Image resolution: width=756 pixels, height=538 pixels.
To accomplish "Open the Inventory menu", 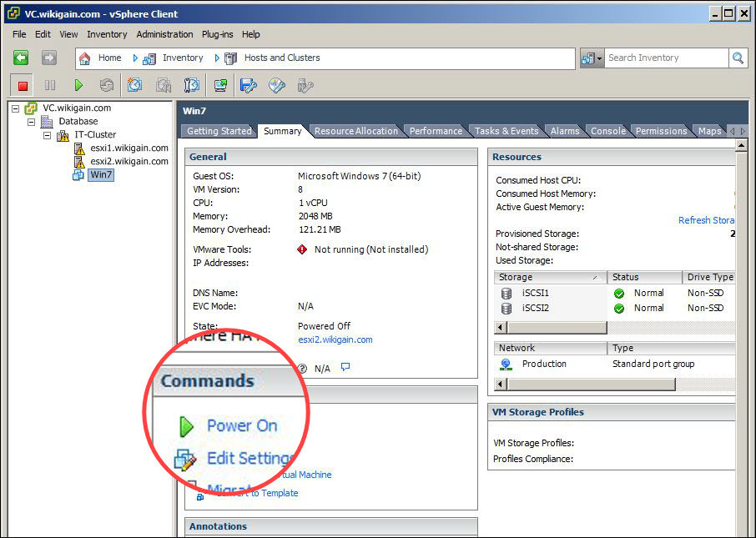I will click(x=107, y=34).
